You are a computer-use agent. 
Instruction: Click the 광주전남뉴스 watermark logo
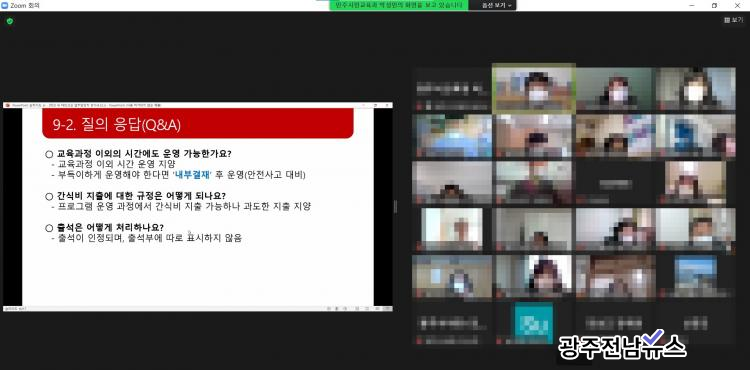pyautogui.click(x=622, y=345)
